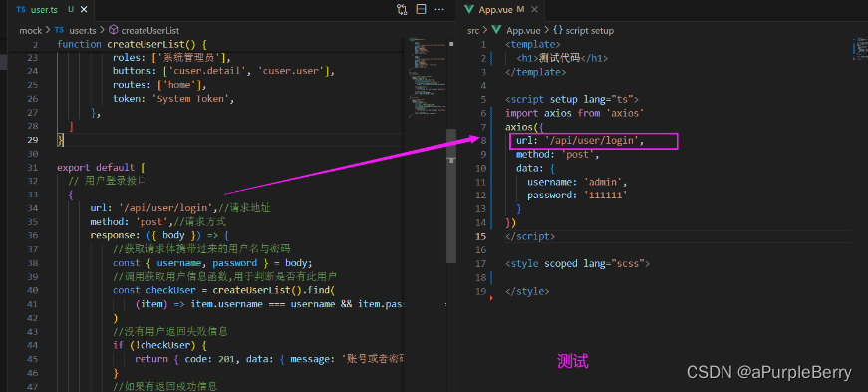868x392 pixels.
Task: Click the Vue icon in App.vue breadcrumb
Action: coord(496,31)
